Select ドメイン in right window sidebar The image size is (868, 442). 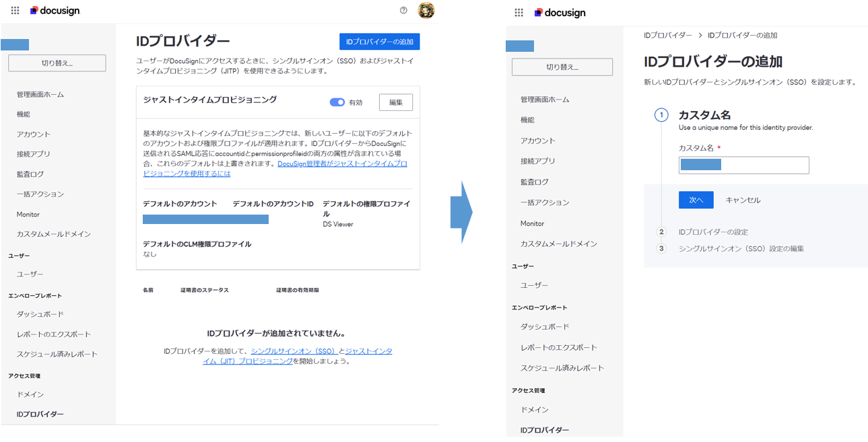pyautogui.click(x=535, y=410)
